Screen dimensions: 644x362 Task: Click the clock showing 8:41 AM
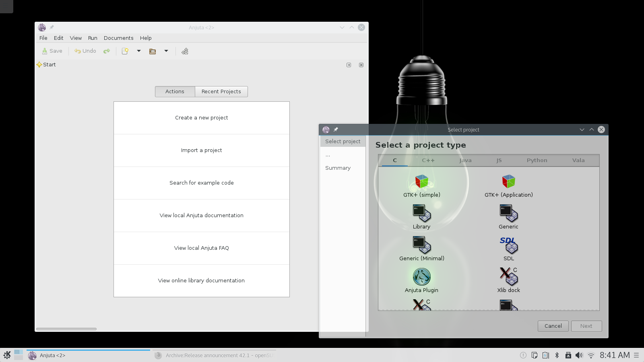[615, 355]
